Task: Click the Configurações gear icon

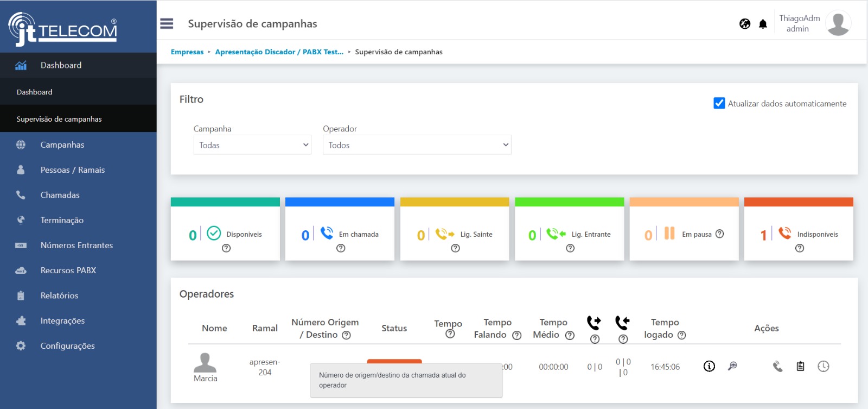Action: point(21,345)
